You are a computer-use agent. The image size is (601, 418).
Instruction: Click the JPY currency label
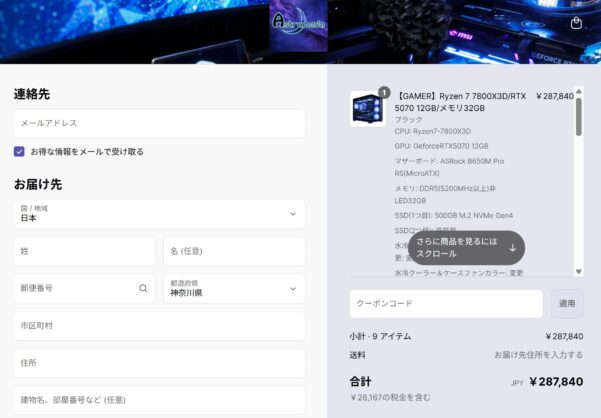(x=517, y=383)
